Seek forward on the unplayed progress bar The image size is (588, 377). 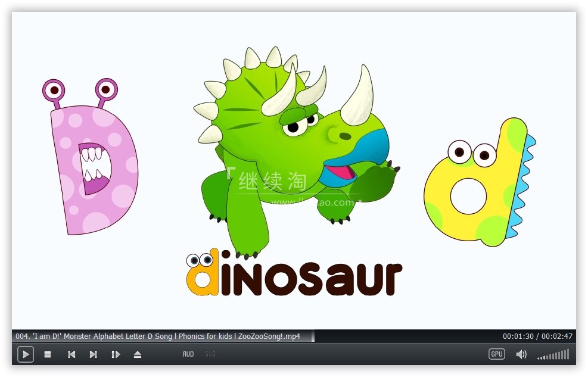(x=405, y=337)
